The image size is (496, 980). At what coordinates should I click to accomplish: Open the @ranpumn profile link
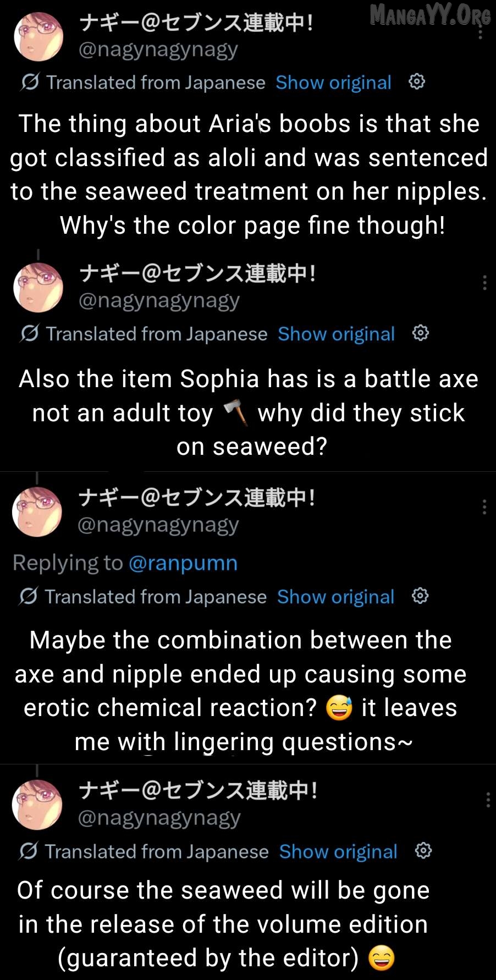pyautogui.click(x=183, y=563)
